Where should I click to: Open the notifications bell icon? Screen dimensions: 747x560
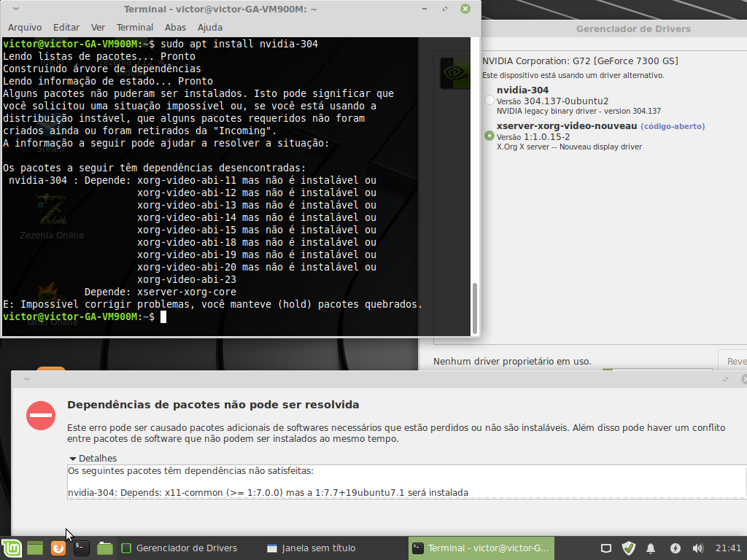[651, 548]
